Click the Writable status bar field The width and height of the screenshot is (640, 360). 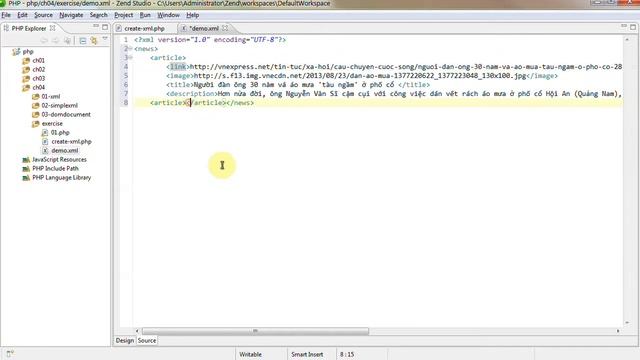click(x=251, y=354)
